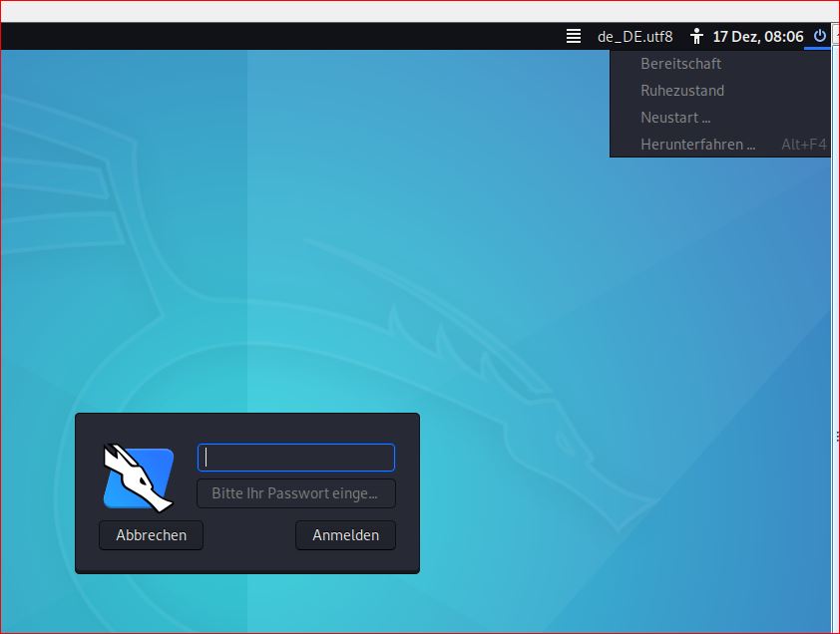Open the session selector list icon
Viewport: 840px width, 634px height.
click(x=574, y=36)
